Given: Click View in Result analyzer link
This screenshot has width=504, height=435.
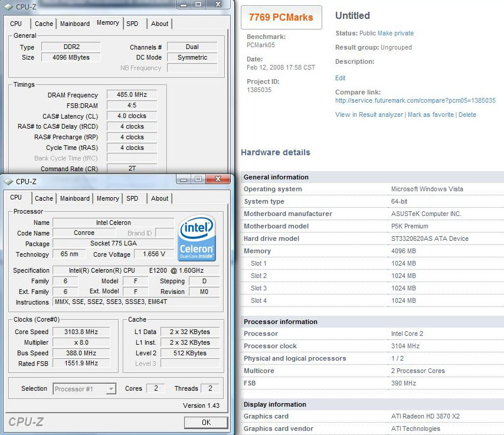Looking at the screenshot, I should [369, 115].
